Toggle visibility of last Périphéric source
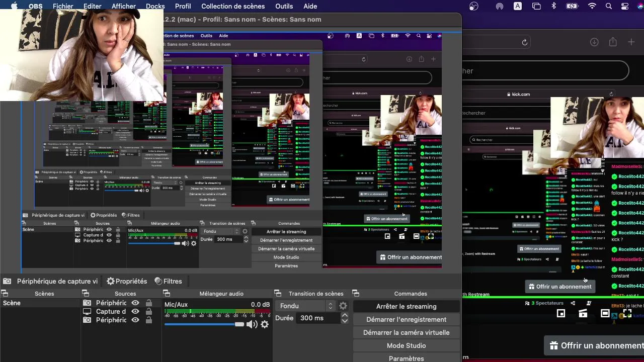The width and height of the screenshot is (644, 362). [135, 320]
